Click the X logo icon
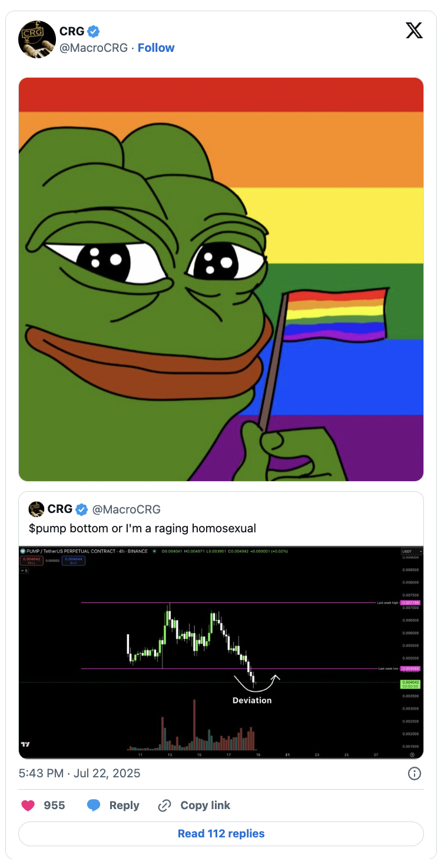This screenshot has height=868, width=444. pos(415,31)
